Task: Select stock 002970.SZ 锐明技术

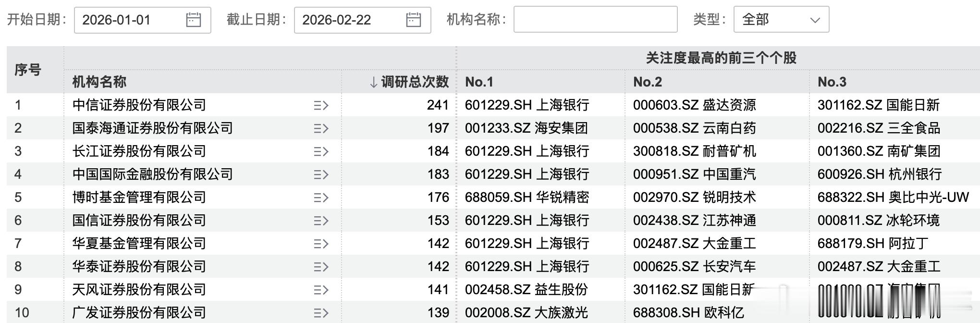Action: click(x=695, y=198)
